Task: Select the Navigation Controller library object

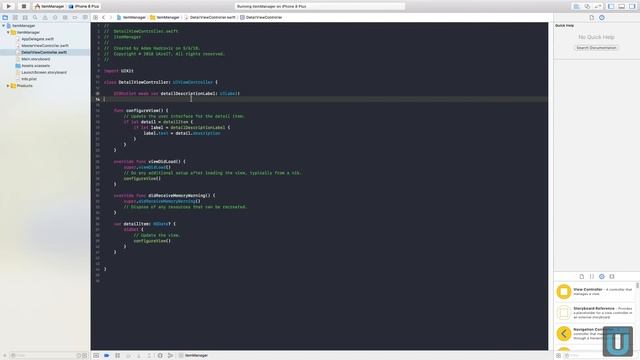Action: pos(594,333)
